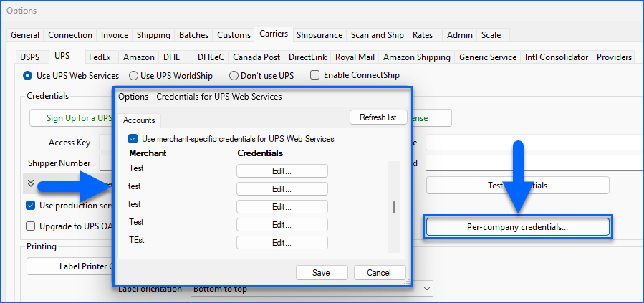Click Edit for merchant TEst

click(282, 242)
